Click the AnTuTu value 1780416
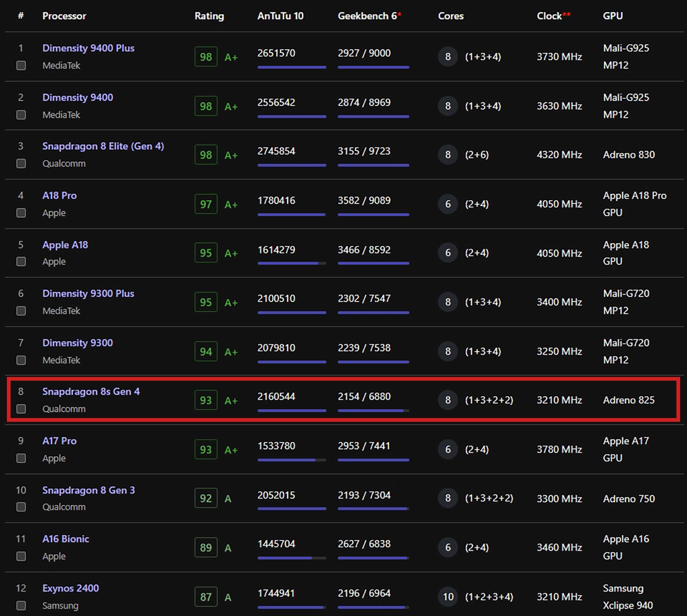Image resolution: width=687 pixels, height=616 pixels. point(276,201)
